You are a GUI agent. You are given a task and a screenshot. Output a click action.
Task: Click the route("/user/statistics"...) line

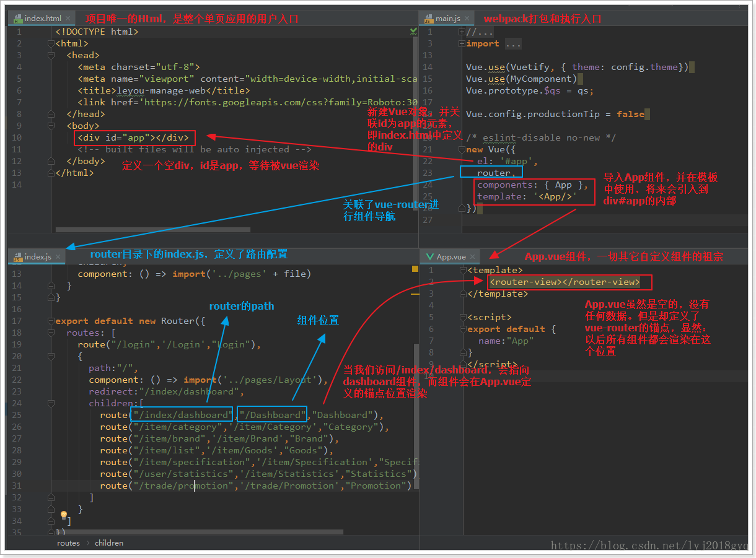(x=258, y=474)
